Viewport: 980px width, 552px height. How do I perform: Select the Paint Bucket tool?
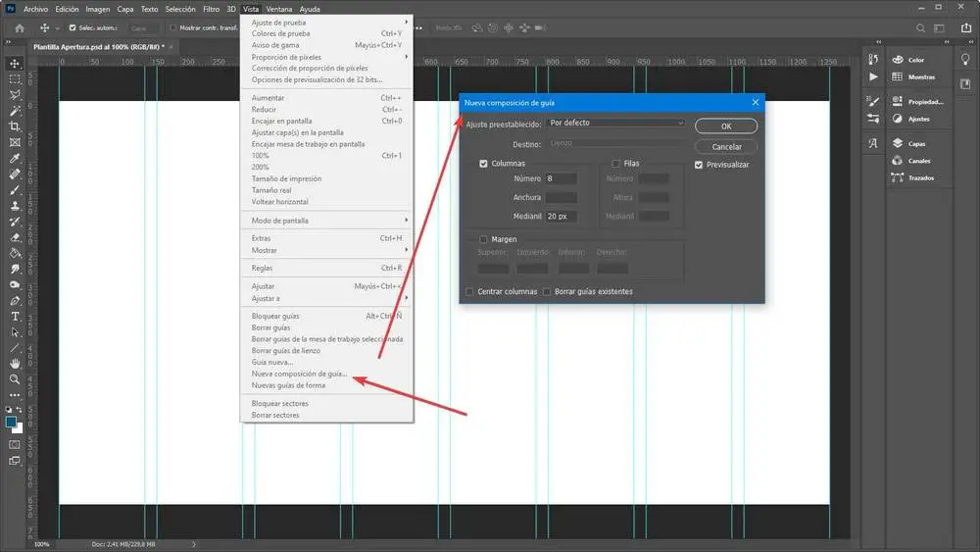coord(15,253)
